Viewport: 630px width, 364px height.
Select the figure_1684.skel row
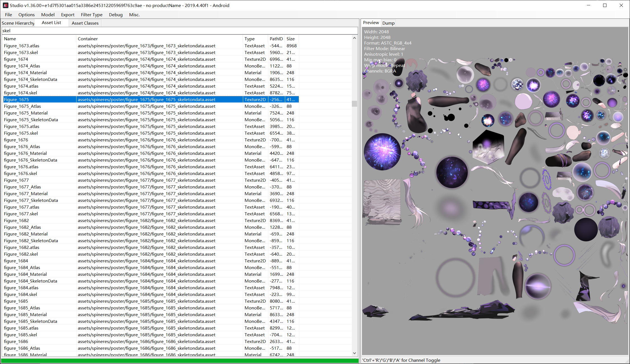(151, 294)
